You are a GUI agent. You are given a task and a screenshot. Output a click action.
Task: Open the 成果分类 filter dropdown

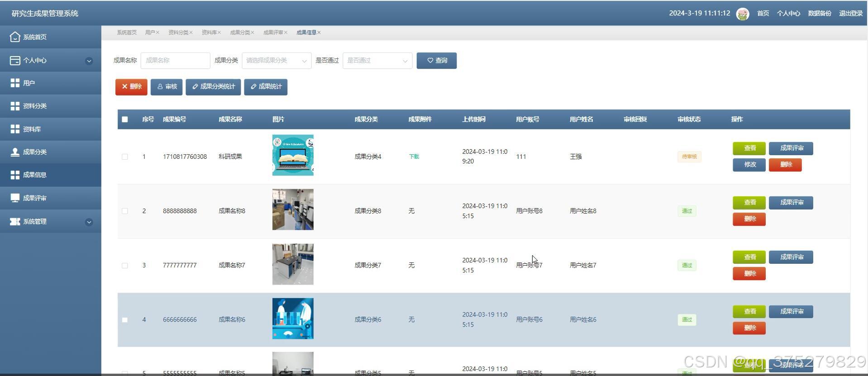click(x=277, y=61)
